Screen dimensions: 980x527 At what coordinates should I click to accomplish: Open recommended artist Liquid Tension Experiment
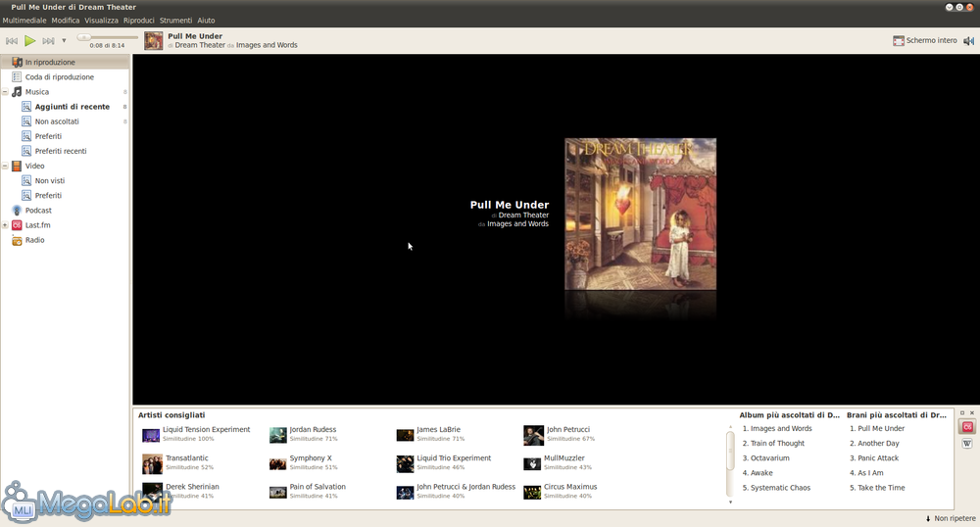[x=206, y=429]
